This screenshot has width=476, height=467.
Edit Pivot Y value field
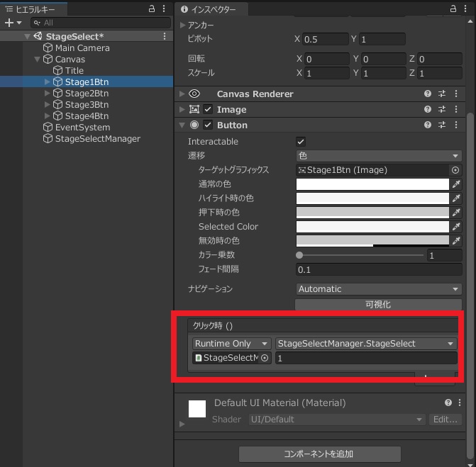click(382, 39)
